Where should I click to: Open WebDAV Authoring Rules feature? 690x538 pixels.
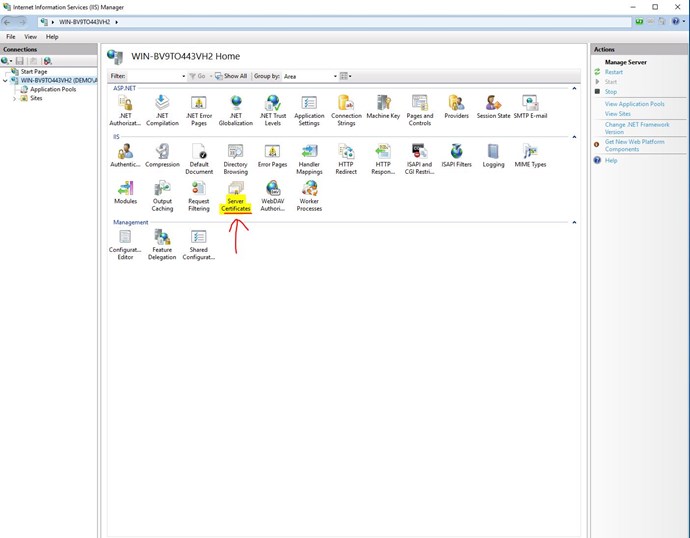coord(272,196)
